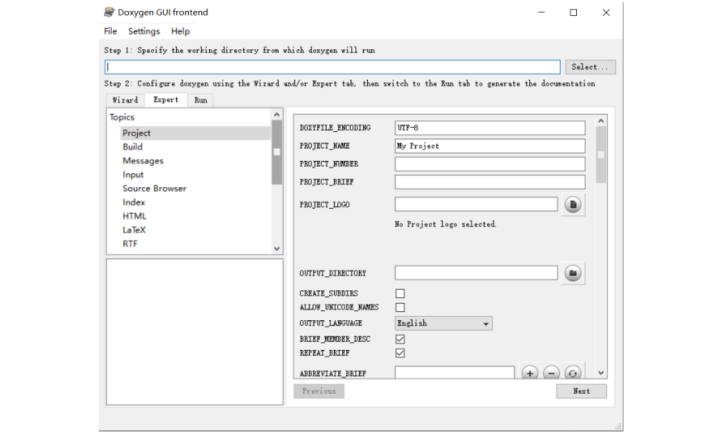Click the Topics header text
The height and width of the screenshot is (432, 720).
pyautogui.click(x=122, y=117)
